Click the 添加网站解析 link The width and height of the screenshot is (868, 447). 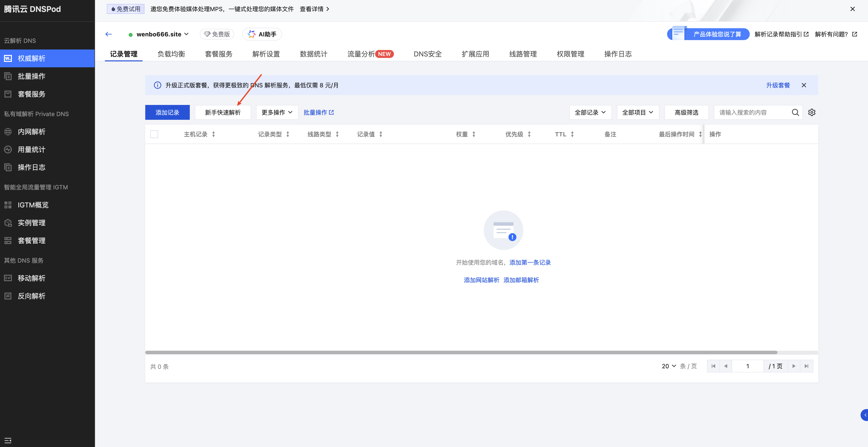(481, 280)
